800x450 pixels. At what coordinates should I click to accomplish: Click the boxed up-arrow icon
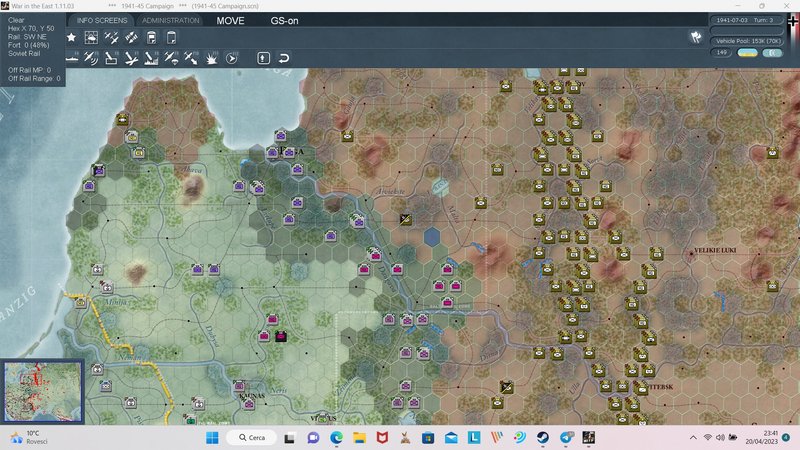coord(263,58)
